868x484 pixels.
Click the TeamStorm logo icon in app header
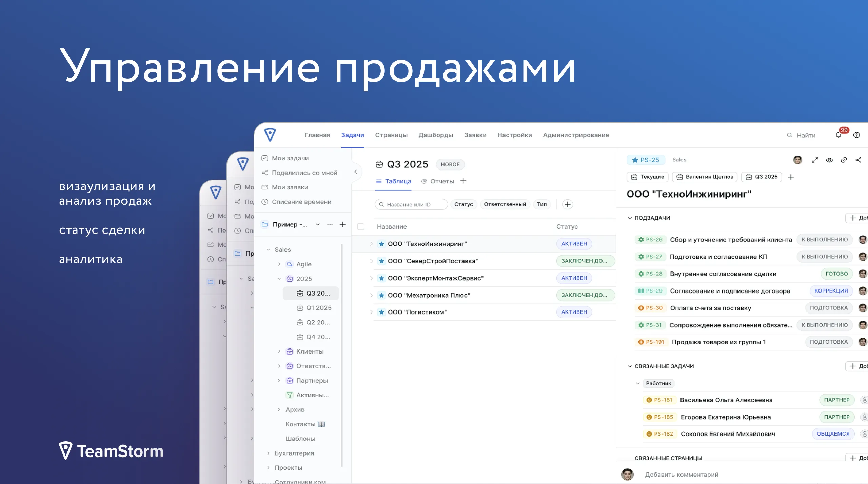(270, 135)
